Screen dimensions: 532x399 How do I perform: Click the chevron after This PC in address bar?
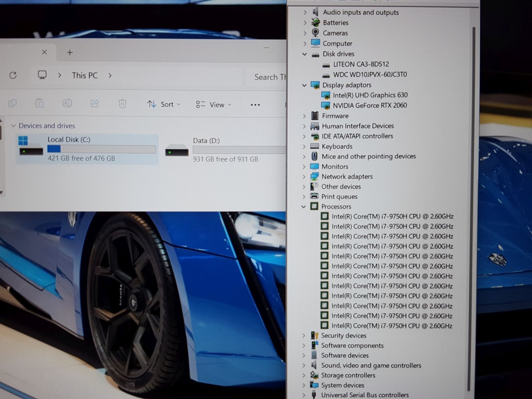tap(110, 75)
